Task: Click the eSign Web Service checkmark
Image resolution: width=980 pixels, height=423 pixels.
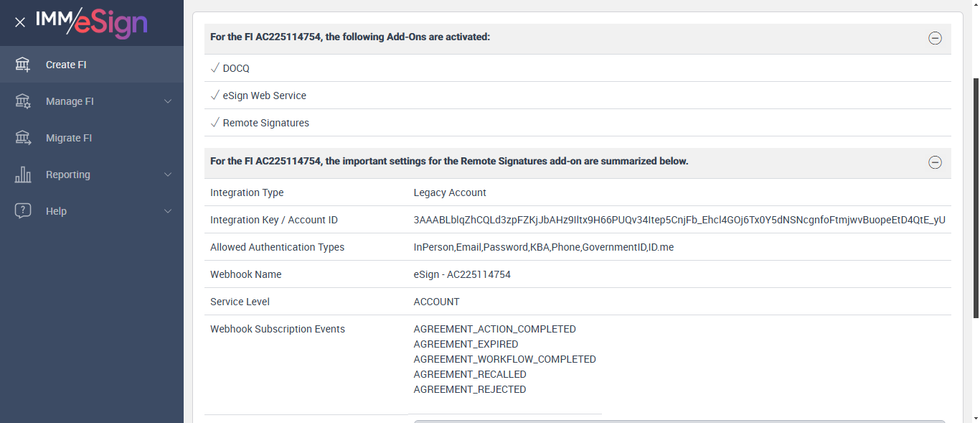Action: (x=215, y=96)
